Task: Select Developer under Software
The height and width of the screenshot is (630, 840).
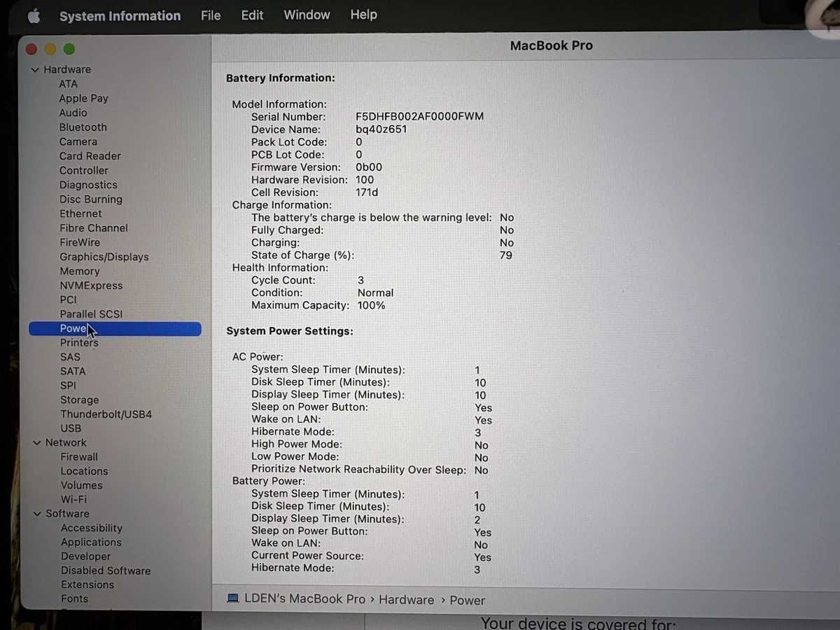Action: 85,557
